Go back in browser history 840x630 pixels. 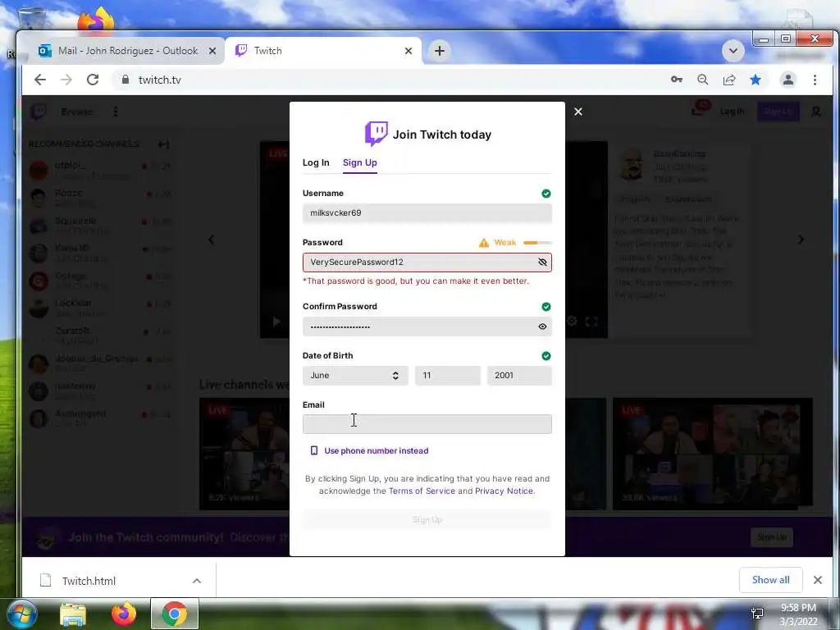pyautogui.click(x=40, y=80)
